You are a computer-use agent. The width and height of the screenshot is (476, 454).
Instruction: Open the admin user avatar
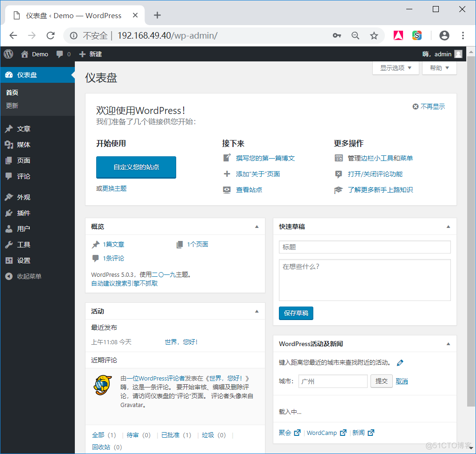point(458,54)
